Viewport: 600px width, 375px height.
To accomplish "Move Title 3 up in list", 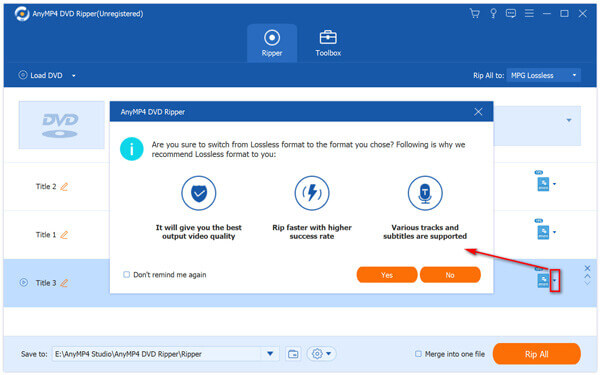I will coord(587,276).
